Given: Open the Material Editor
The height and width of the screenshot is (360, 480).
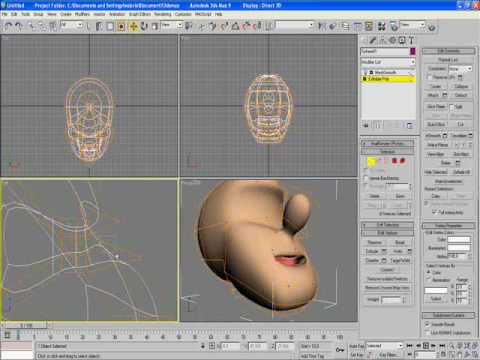Looking at the screenshot, I should (382, 26).
